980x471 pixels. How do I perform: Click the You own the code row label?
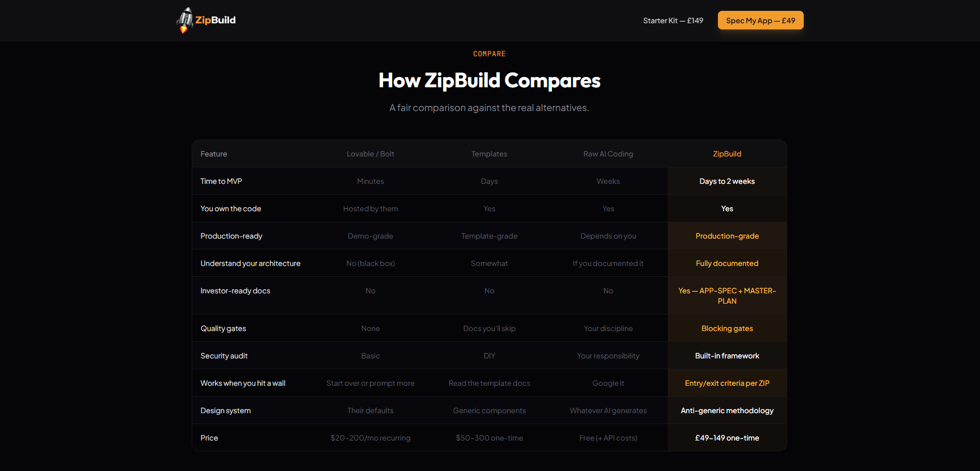231,208
